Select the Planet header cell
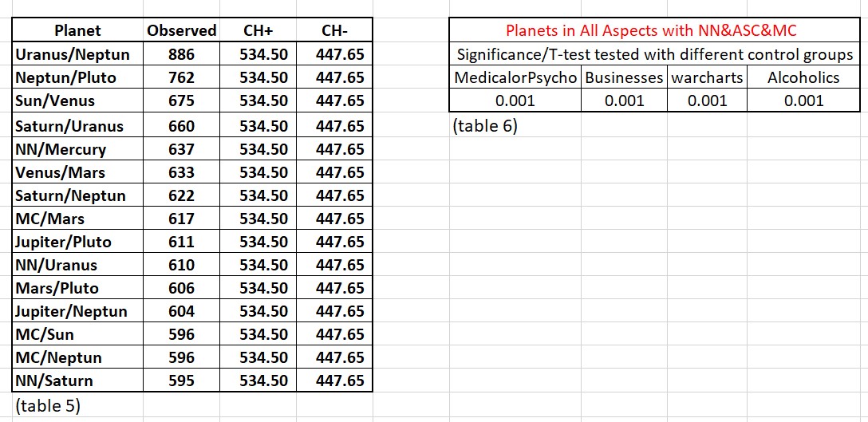 click(x=77, y=30)
